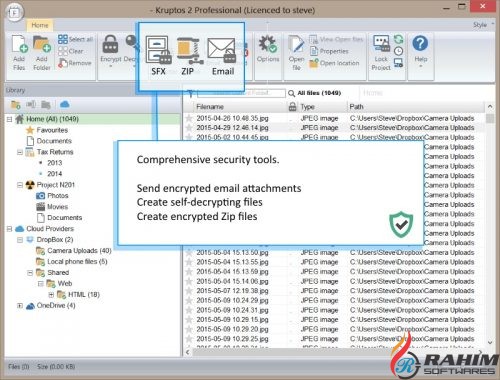The height and width of the screenshot is (380, 500).
Task: Click Open location in the ribbon
Action: click(x=334, y=63)
